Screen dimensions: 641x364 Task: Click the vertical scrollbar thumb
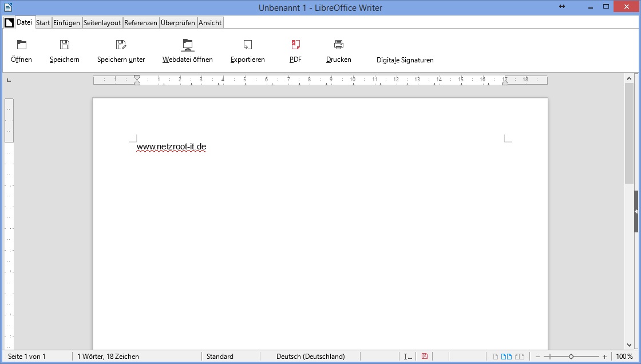click(629, 134)
